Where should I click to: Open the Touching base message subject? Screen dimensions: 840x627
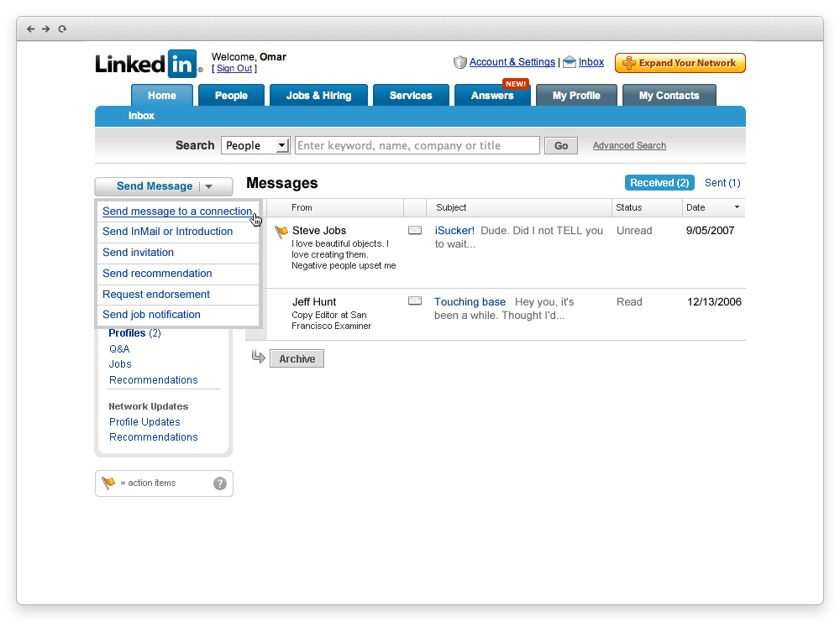(x=470, y=301)
